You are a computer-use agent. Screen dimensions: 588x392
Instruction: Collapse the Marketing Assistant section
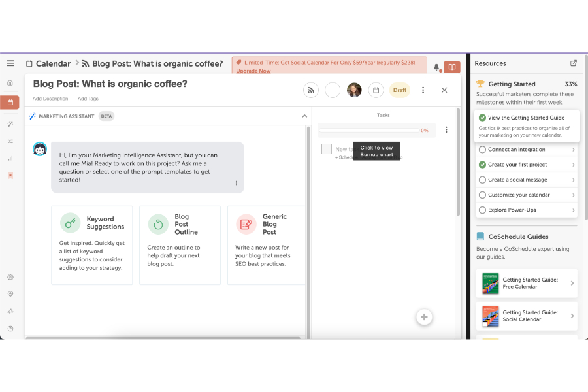304,116
